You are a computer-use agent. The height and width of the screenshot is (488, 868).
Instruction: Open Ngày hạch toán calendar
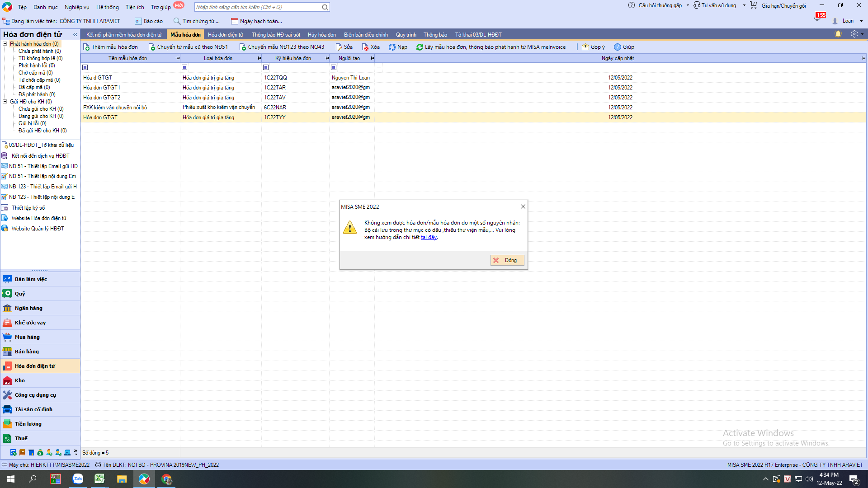256,21
